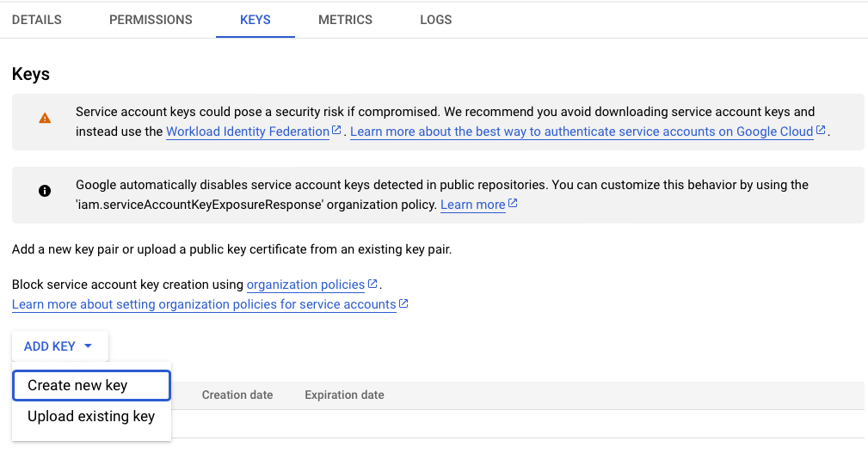Open the PERMISSIONS tab

point(151,20)
